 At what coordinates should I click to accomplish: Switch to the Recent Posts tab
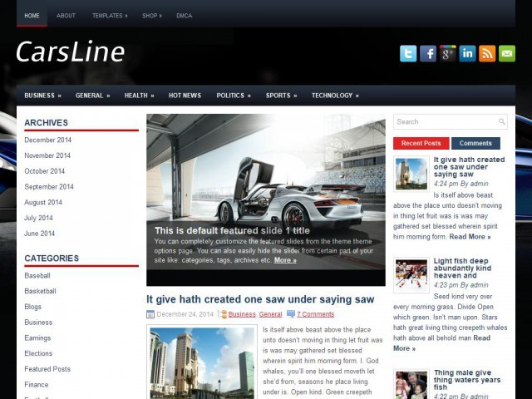click(x=421, y=143)
